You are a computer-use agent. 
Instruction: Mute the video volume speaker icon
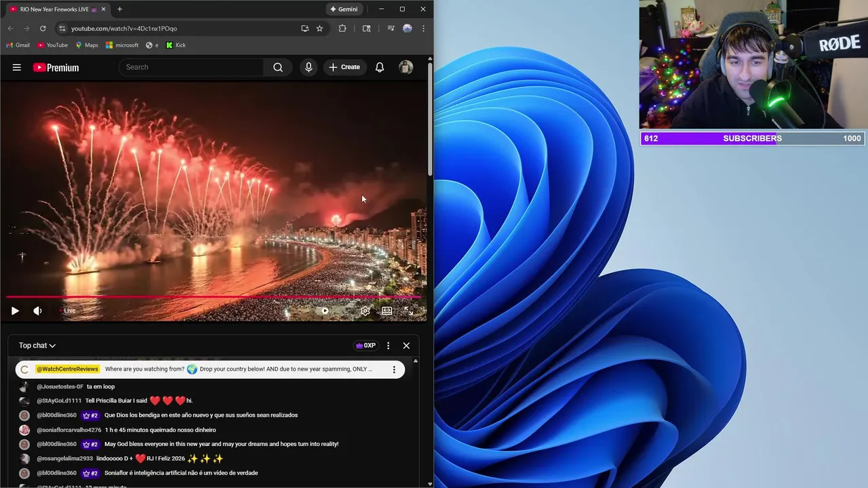(37, 310)
